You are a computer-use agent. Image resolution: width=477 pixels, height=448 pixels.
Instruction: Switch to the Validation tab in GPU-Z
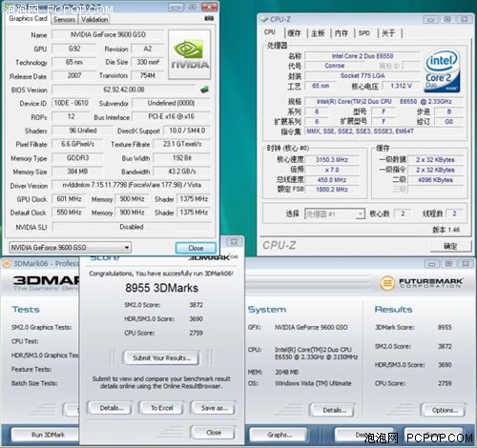94,19
